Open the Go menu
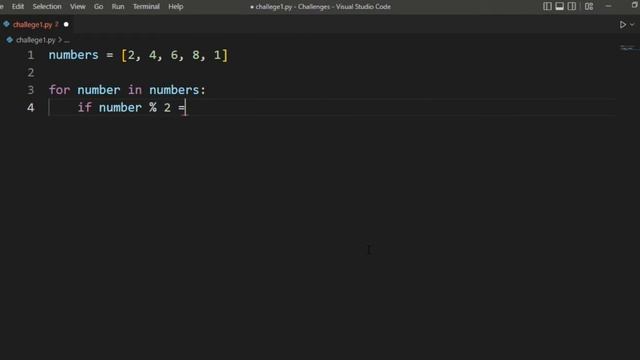Screen dimensions: 640x360 coord(98,7)
